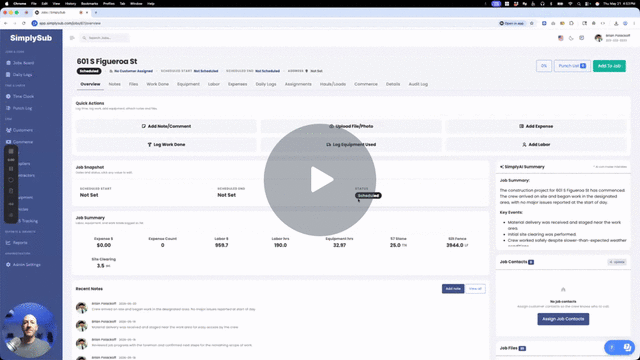Open Commerce in the sidebar
640x360 pixels.
click(19, 142)
